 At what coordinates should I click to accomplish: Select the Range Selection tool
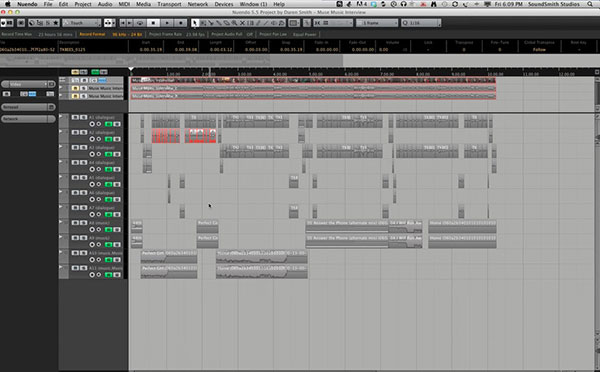[203, 23]
